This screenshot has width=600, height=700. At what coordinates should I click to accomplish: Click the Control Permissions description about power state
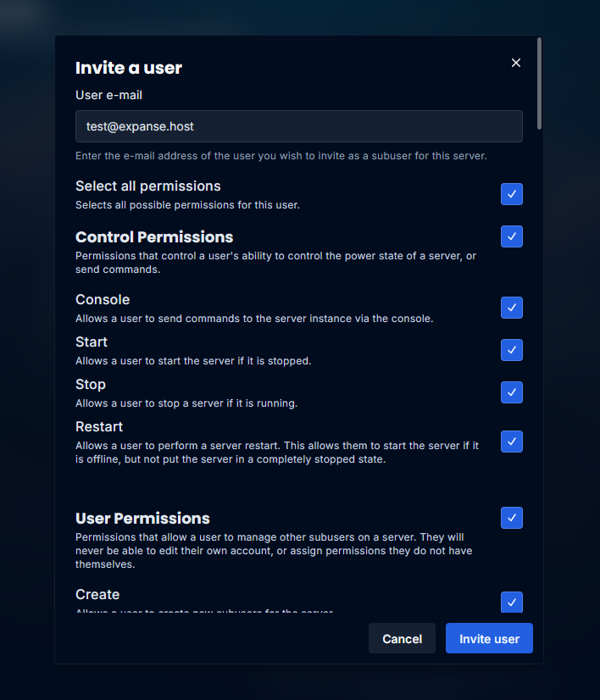276,263
